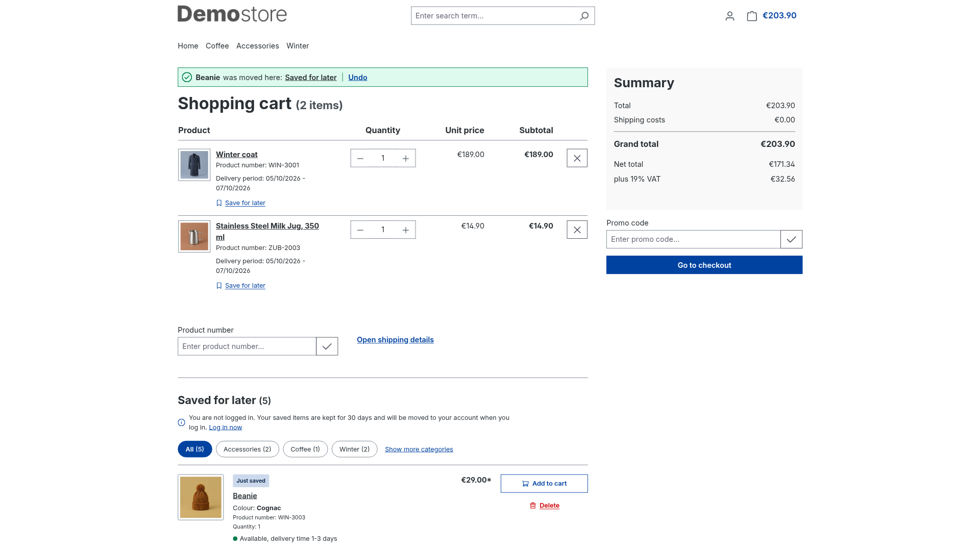Image resolution: width=980 pixels, height=551 pixels.
Task: Open Stainless Steel Milk Jug title link
Action: click(267, 232)
